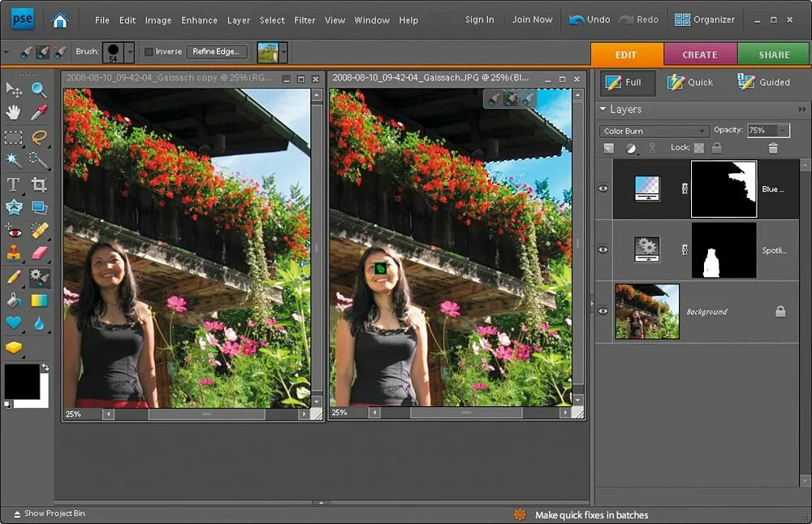Toggle lock all padlock icon
Viewport: 812px width, 524px height.
(x=717, y=148)
